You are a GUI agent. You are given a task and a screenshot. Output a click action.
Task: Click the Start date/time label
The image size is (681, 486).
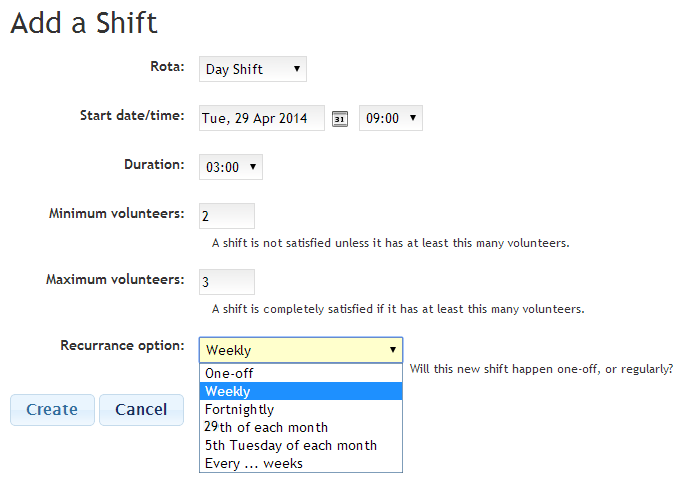[132, 116]
